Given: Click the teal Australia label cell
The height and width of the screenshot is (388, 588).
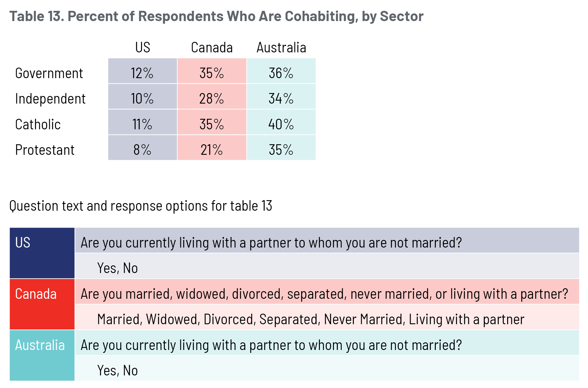Looking at the screenshot, I should 42,355.
